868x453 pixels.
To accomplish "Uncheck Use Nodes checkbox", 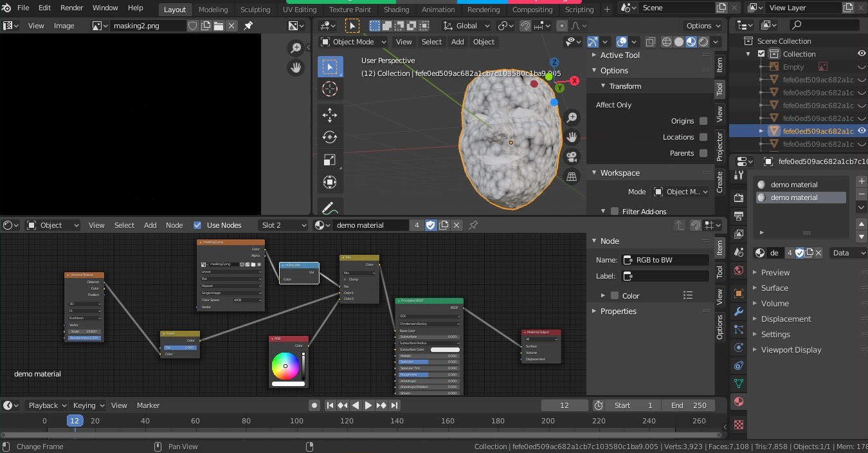I will pyautogui.click(x=197, y=225).
